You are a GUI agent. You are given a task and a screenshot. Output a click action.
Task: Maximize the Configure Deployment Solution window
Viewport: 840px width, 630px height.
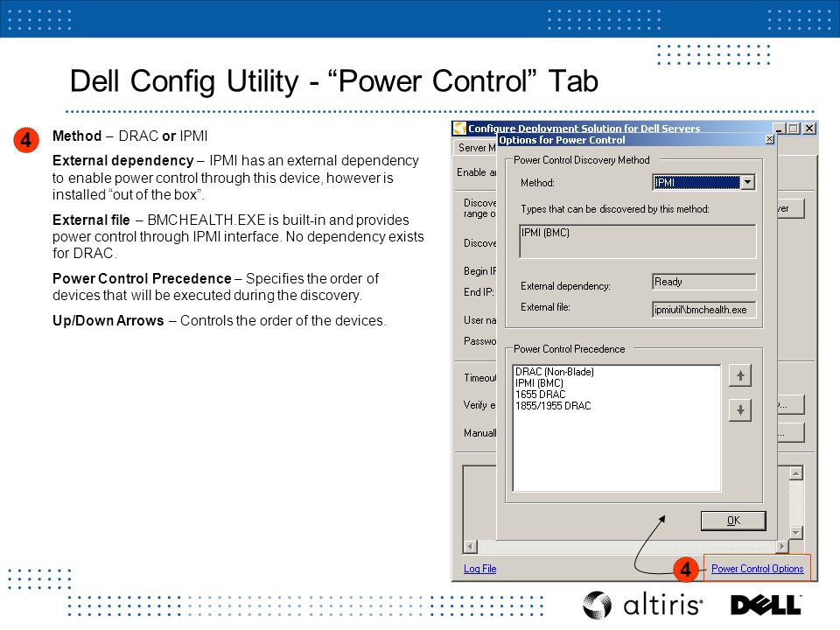coord(794,128)
